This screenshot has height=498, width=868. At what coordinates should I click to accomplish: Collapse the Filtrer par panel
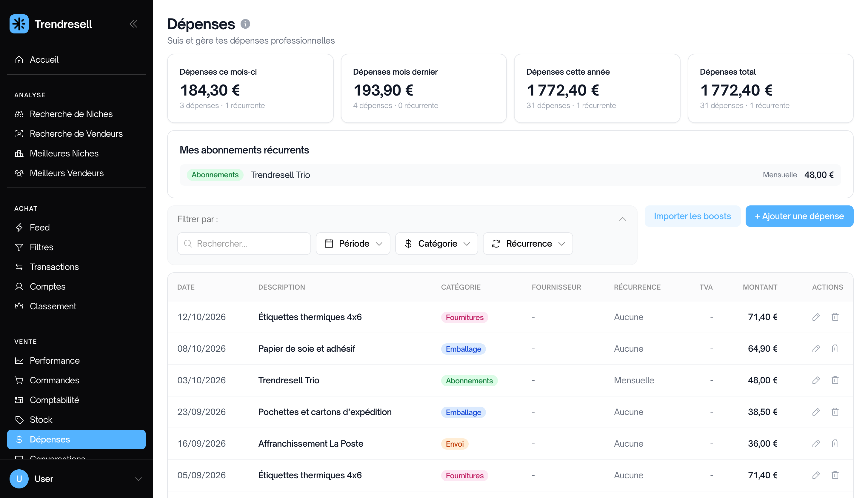[623, 219]
